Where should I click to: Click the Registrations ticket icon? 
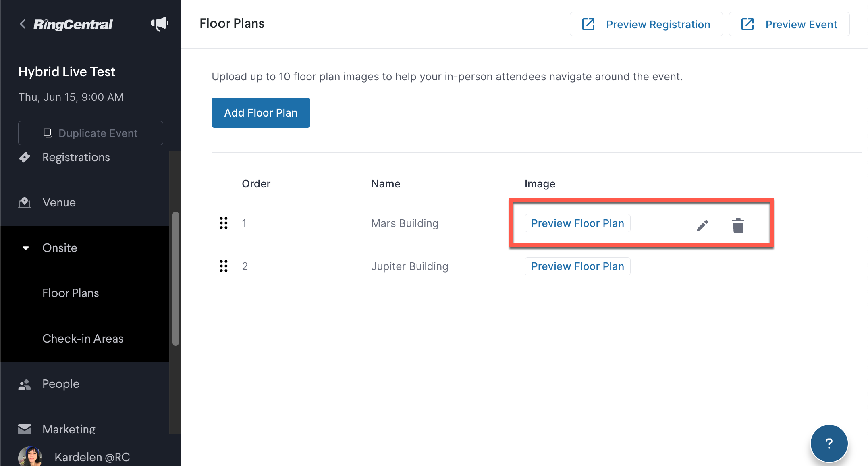pos(25,157)
